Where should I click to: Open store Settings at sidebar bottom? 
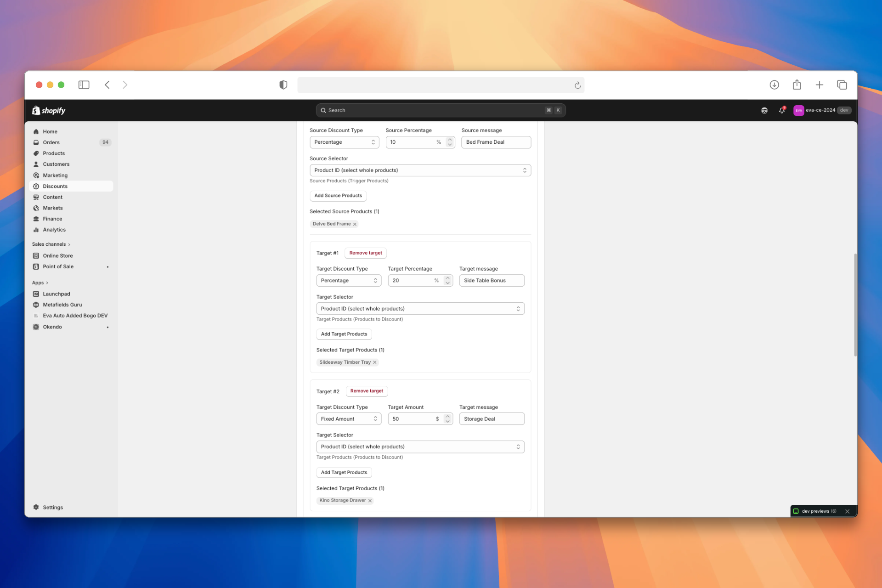coord(53,507)
